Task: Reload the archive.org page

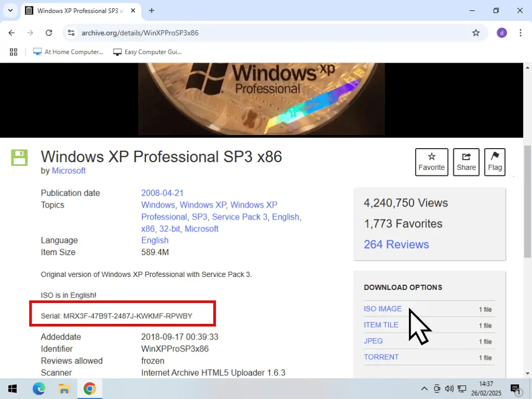Action: pyautogui.click(x=49, y=33)
